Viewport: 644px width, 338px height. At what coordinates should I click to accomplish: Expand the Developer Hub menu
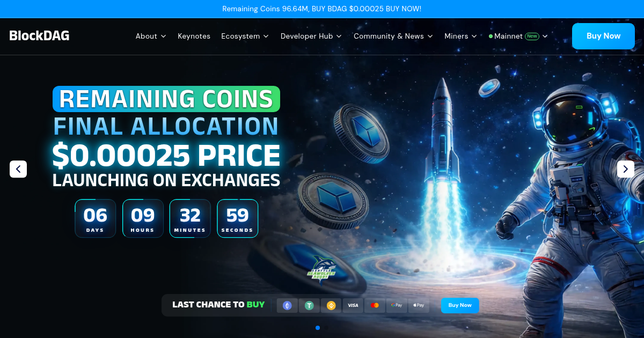click(311, 36)
